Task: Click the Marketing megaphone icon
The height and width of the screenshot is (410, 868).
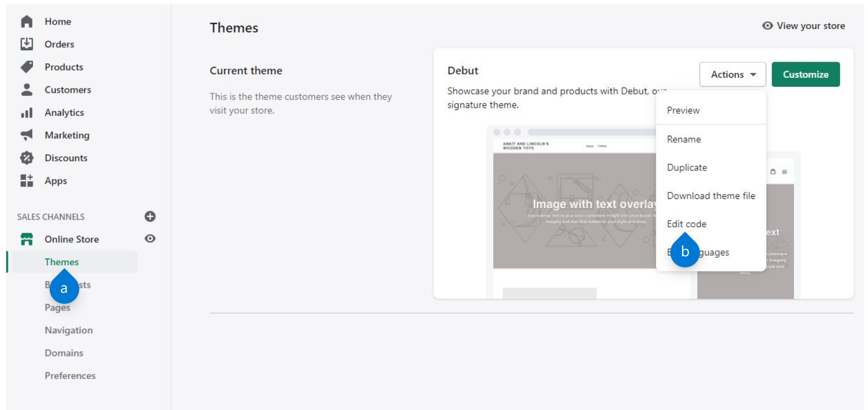Action: tap(27, 135)
